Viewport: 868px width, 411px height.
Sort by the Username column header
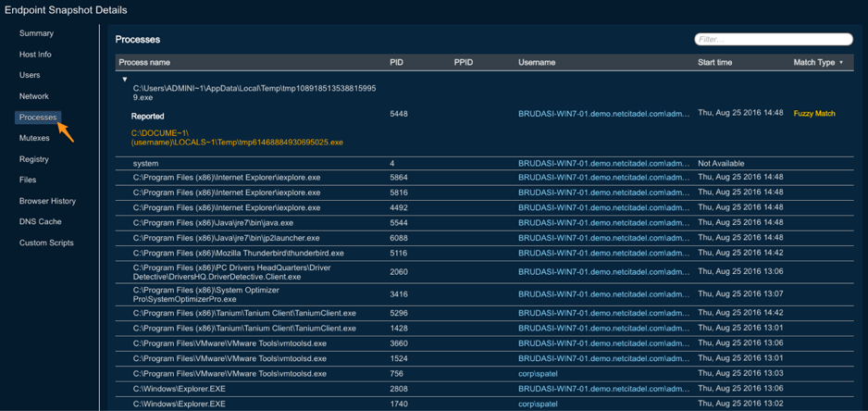(x=537, y=63)
